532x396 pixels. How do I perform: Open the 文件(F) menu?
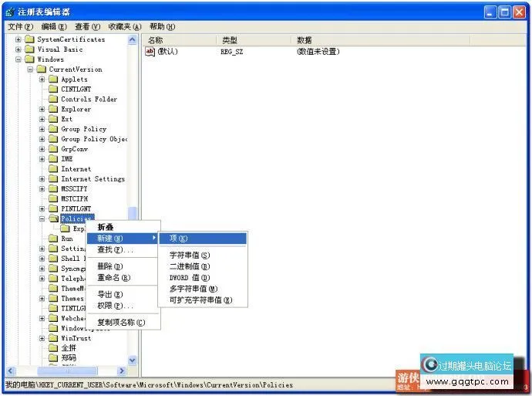coord(21,26)
